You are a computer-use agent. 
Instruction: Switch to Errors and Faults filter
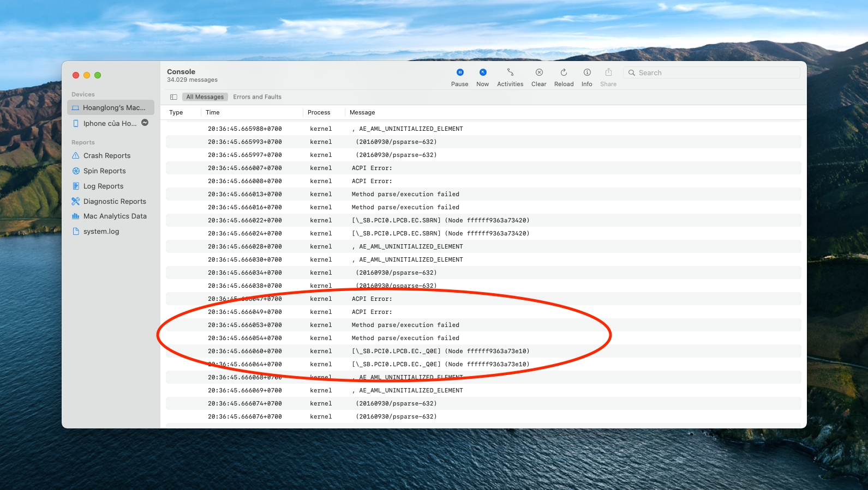pos(257,97)
